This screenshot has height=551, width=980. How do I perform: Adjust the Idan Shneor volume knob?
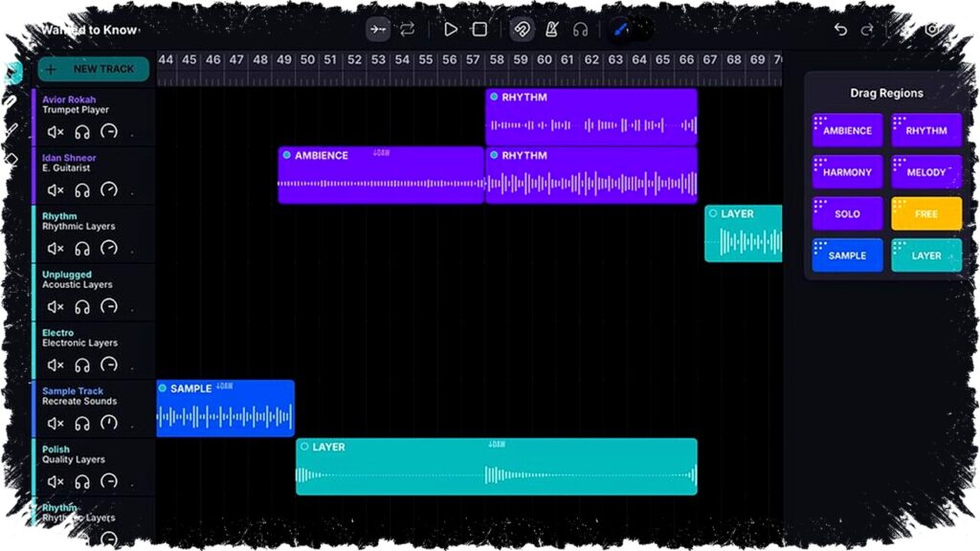coord(109,189)
